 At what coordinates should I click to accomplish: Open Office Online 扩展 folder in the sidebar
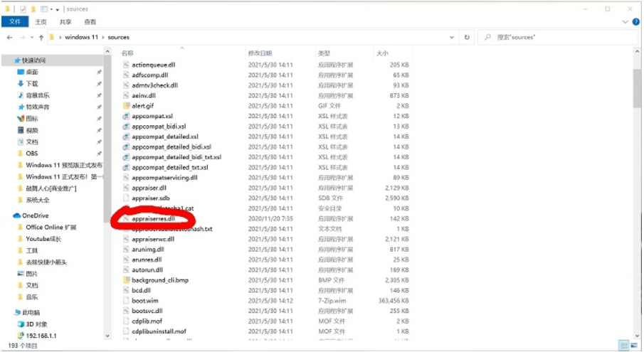click(x=51, y=227)
